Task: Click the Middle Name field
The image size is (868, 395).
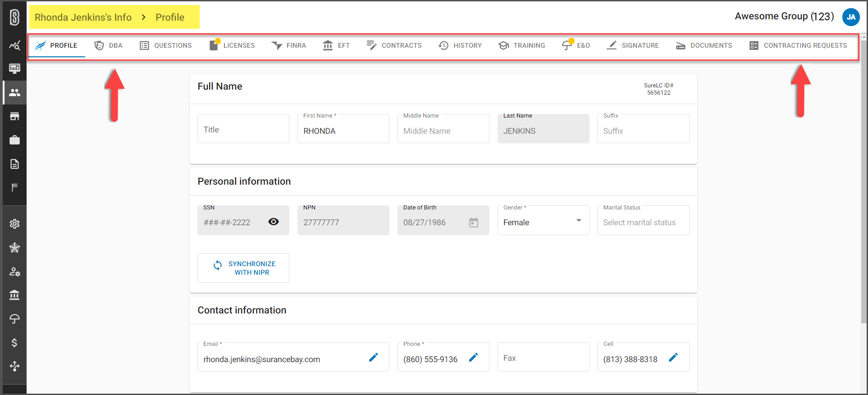Action: (443, 129)
